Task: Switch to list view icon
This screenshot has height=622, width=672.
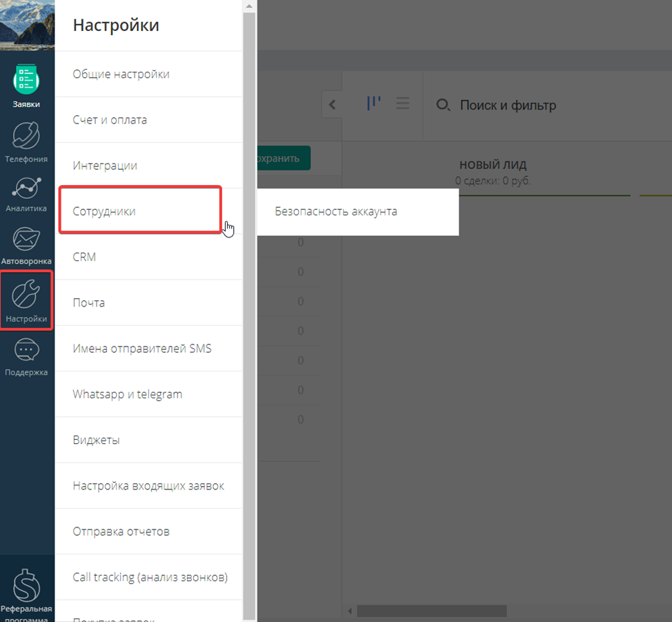Action: tap(402, 103)
